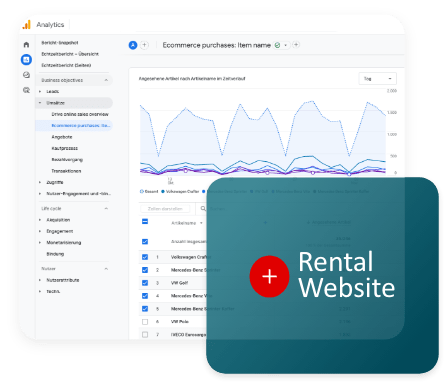Click the Zeilen darstellen input field
Image resolution: width=448 pixels, height=386 pixels.
pyautogui.click(x=165, y=209)
